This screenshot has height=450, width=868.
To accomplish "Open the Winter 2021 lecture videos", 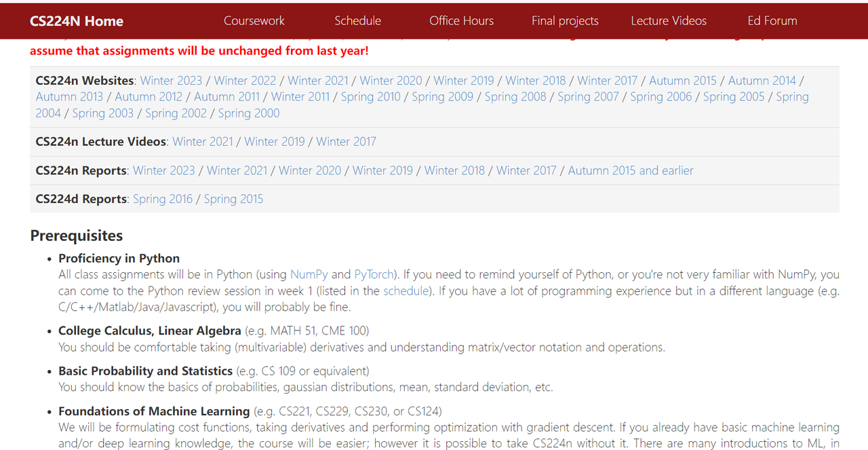I will click(202, 142).
